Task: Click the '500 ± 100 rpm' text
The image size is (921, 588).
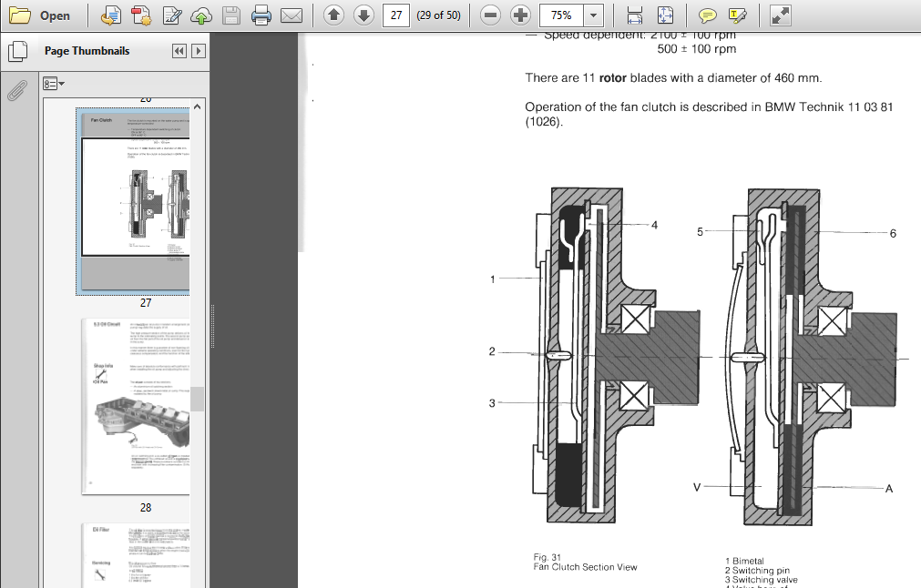Action: click(x=697, y=49)
